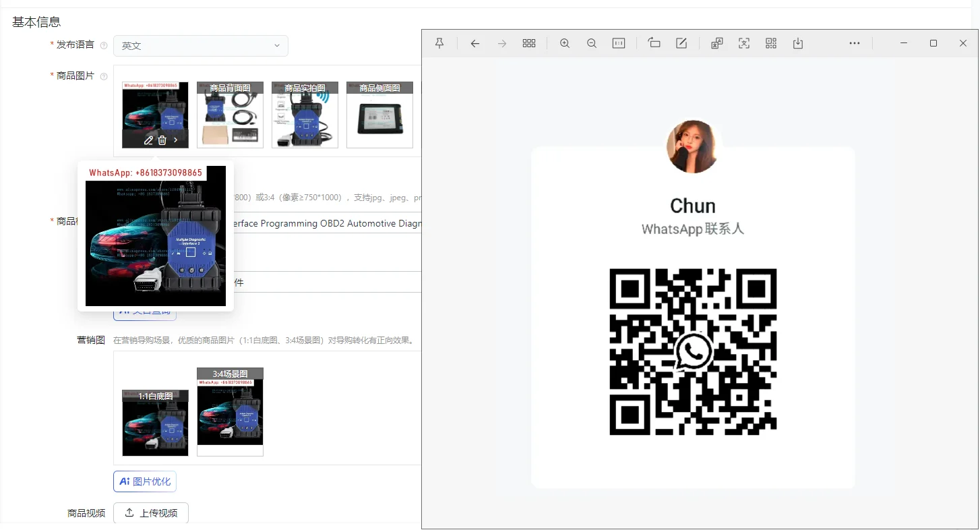The width and height of the screenshot is (980, 530).
Task: Click the product title input field
Action: (328, 223)
